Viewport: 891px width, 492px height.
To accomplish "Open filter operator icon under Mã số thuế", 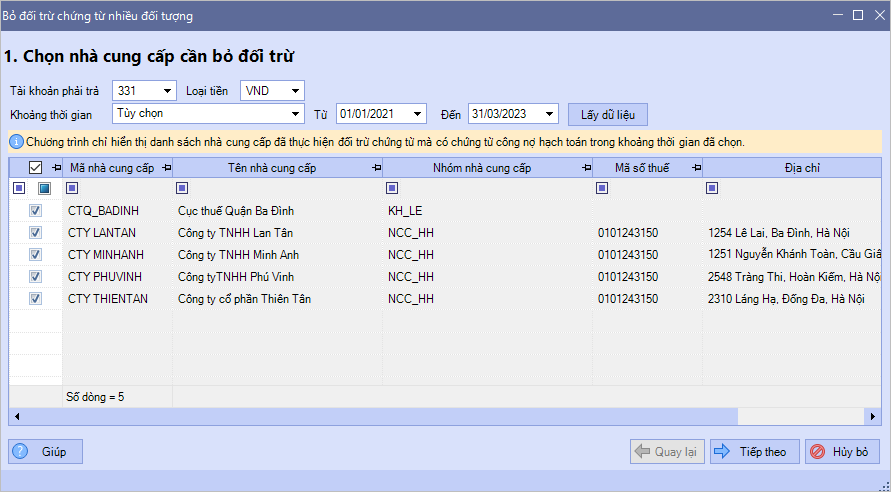I will [x=601, y=188].
